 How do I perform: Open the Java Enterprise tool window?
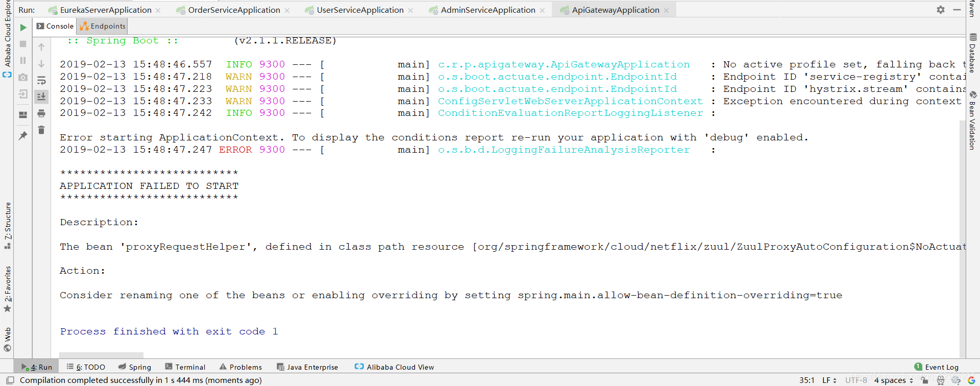coord(307,367)
